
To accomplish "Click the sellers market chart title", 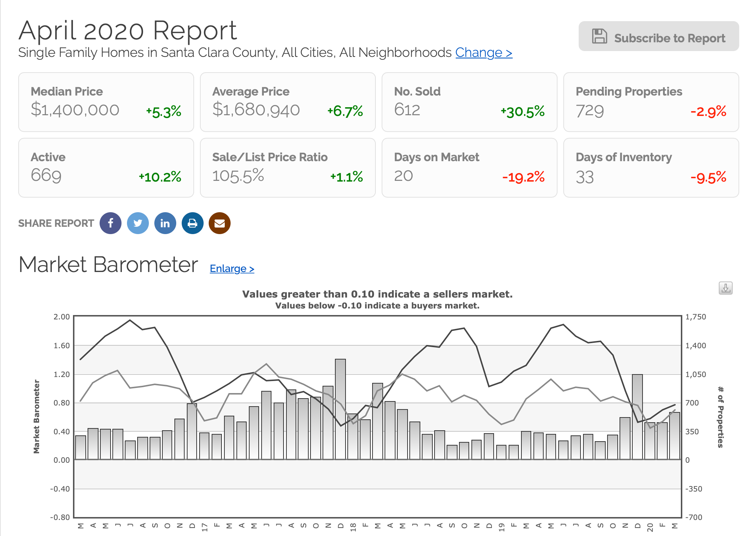I will tap(377, 294).
